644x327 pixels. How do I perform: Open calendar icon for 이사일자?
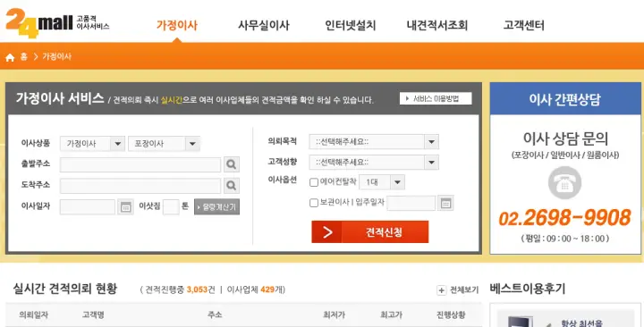pyautogui.click(x=126, y=206)
